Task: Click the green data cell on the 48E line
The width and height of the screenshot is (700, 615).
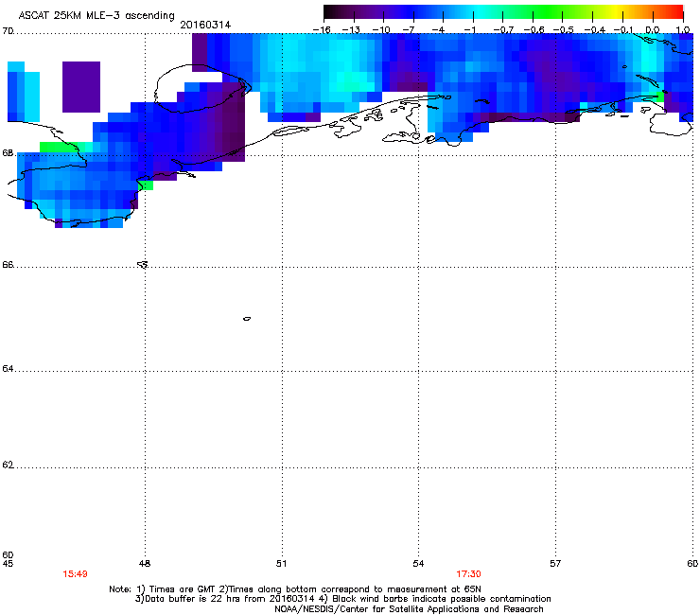Action: click(x=146, y=184)
